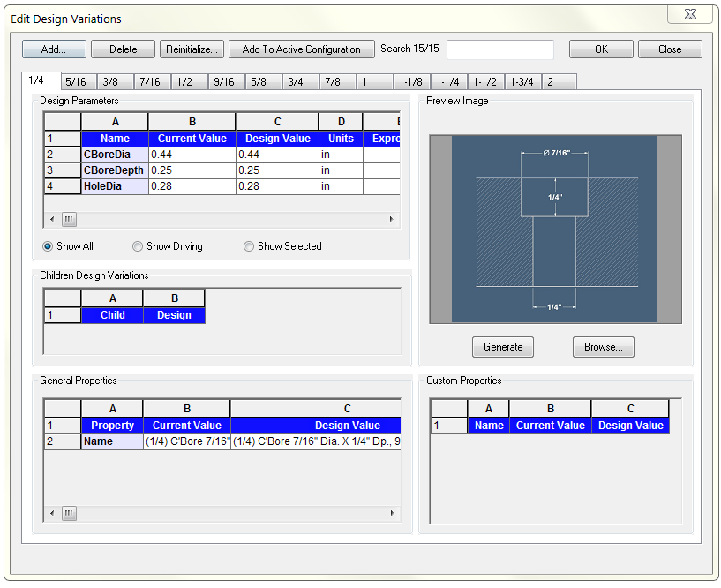Click the Delete button
Viewport: 721px width, 588px height.
pos(123,49)
